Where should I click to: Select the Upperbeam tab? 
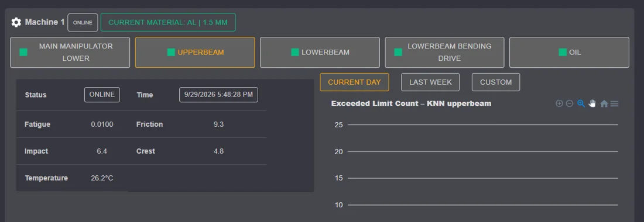pos(195,53)
